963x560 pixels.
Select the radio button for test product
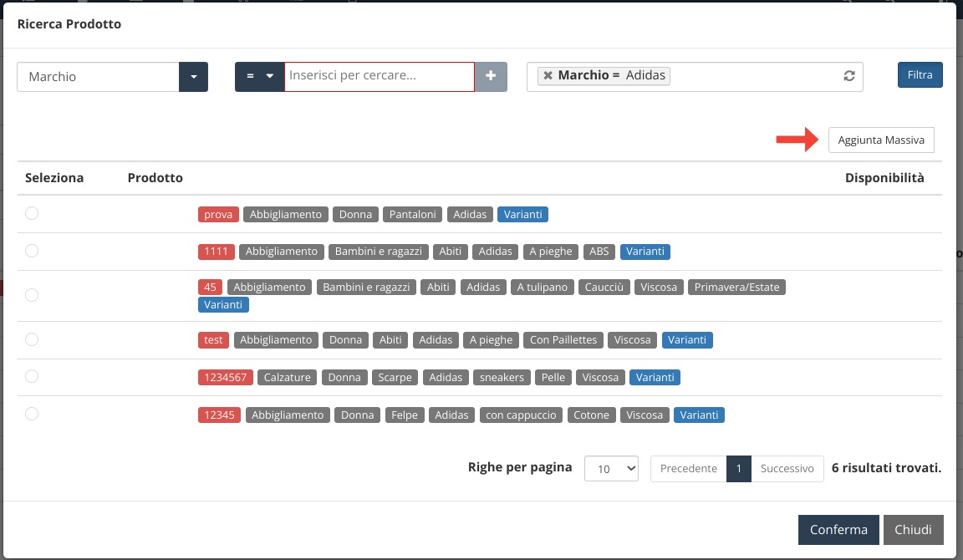[x=32, y=339]
